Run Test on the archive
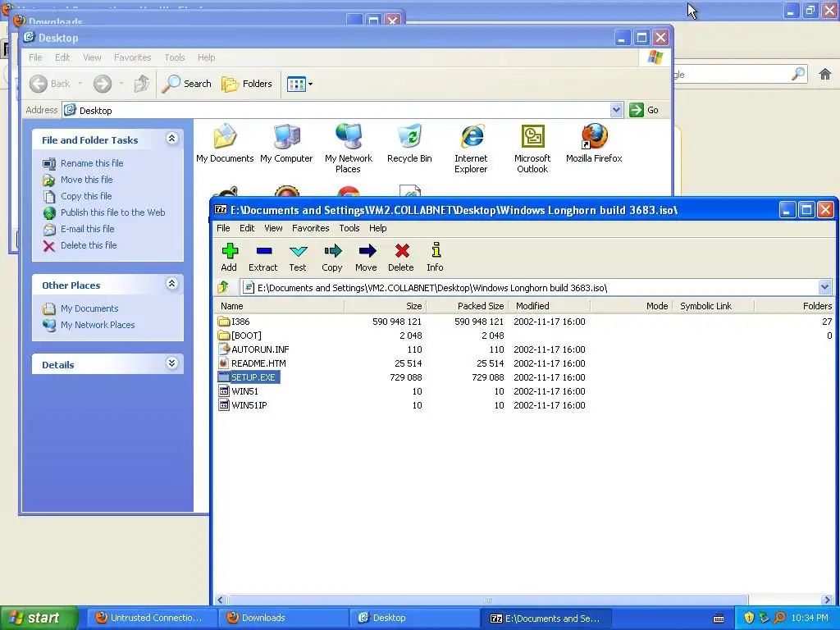 tap(298, 257)
